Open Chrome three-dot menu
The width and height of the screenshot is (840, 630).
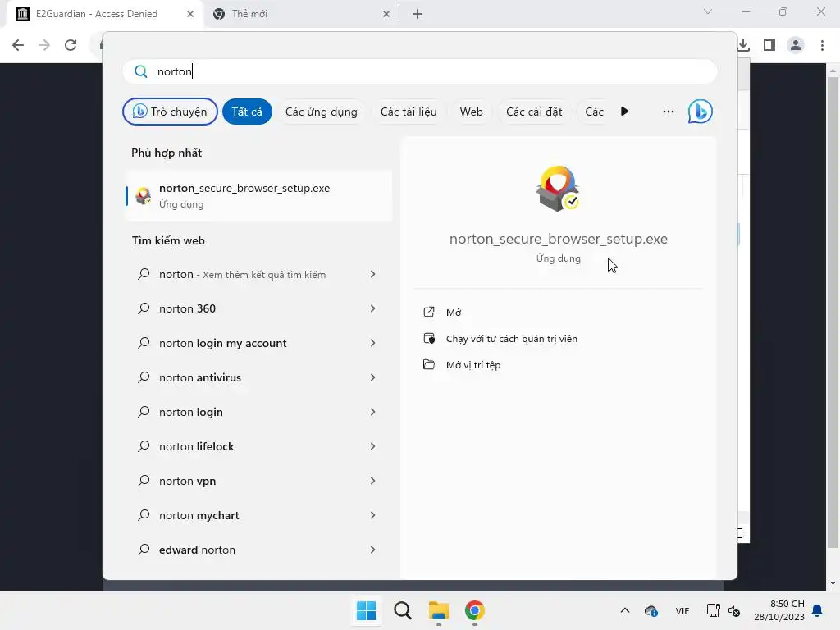pos(822,45)
